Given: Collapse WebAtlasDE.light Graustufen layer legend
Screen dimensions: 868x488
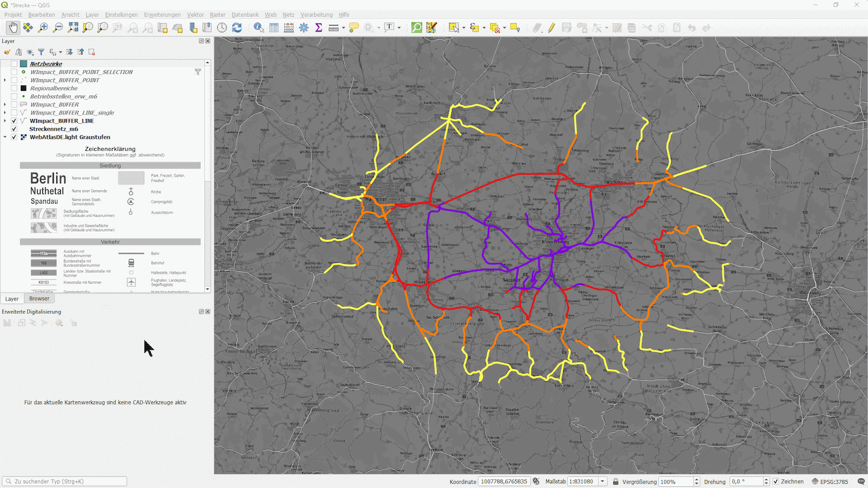Looking at the screenshot, I should (x=5, y=137).
